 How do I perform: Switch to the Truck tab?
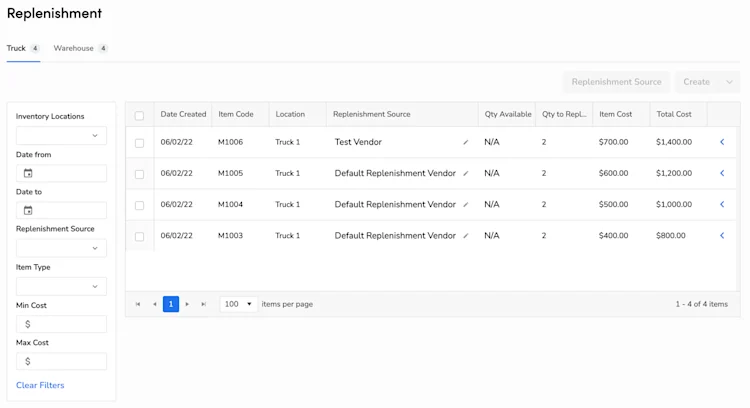click(x=23, y=48)
